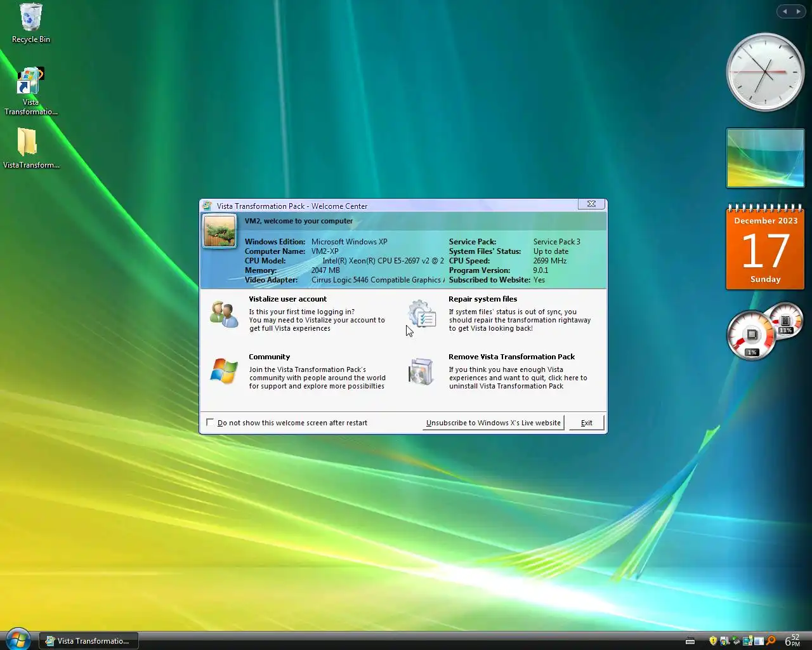Click the bonsai user picture in Welcome Center

219,230
